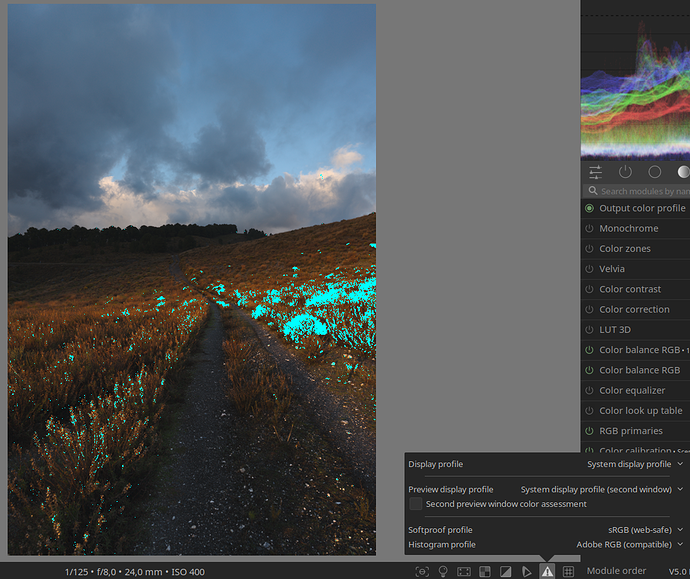Toggle softproofing triangle icon
The width and height of the screenshot is (690, 579).
[x=526, y=571]
